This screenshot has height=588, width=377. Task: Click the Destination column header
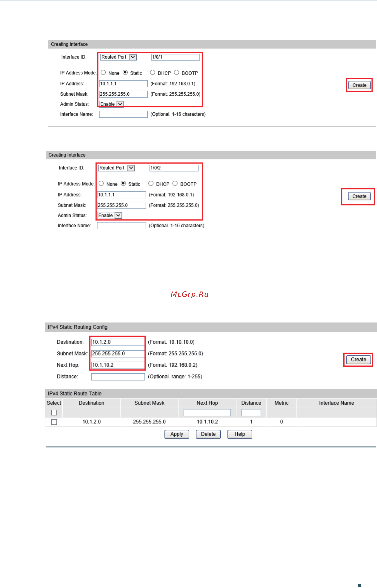point(91,403)
